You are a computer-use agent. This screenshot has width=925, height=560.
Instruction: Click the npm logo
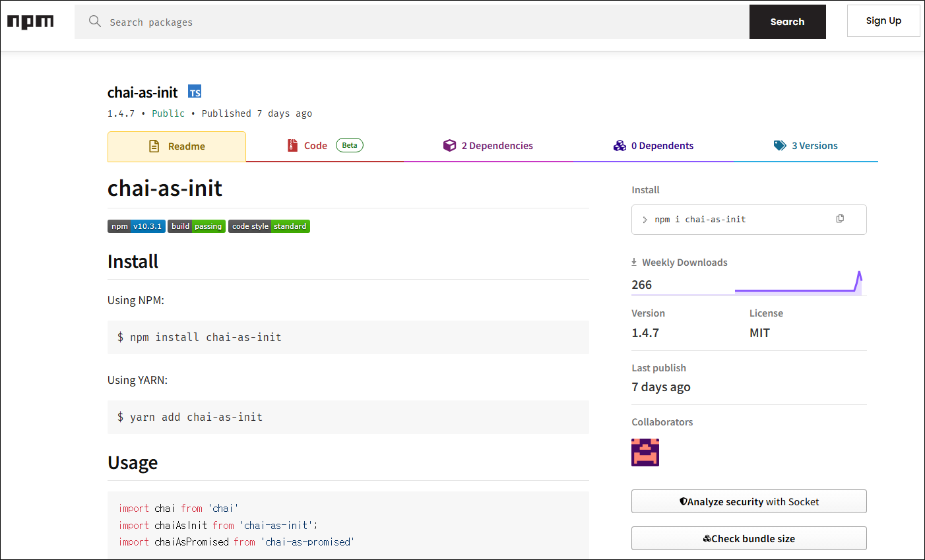(30, 22)
